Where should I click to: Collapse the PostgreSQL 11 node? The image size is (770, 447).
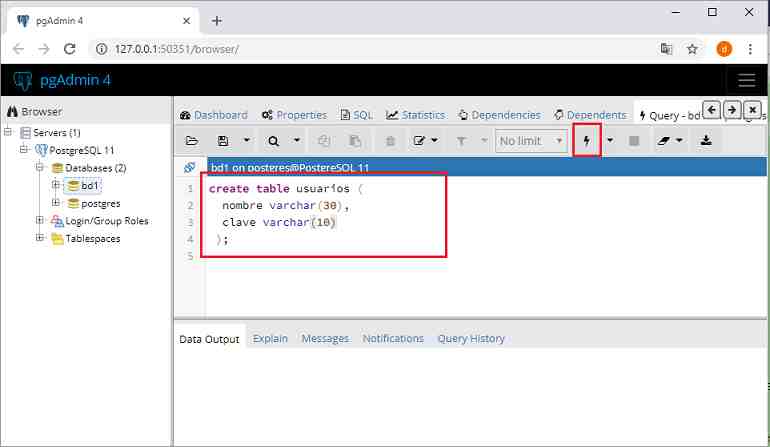24,149
